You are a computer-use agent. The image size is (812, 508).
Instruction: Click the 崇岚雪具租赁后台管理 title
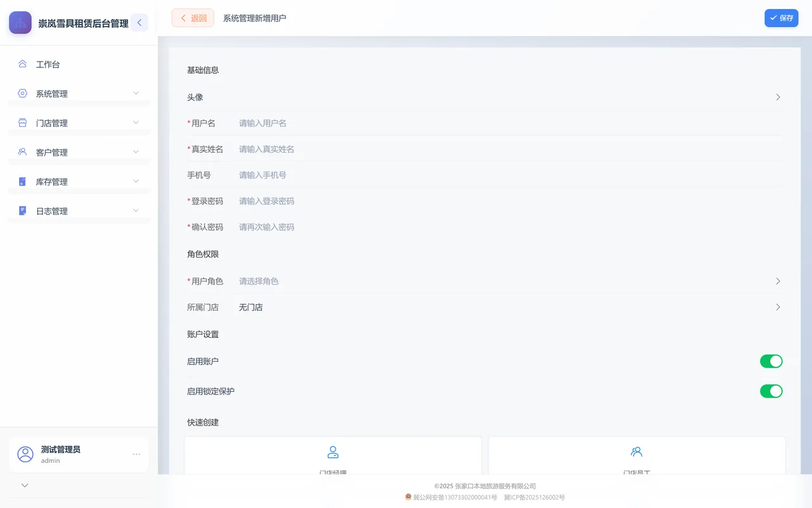(x=83, y=23)
